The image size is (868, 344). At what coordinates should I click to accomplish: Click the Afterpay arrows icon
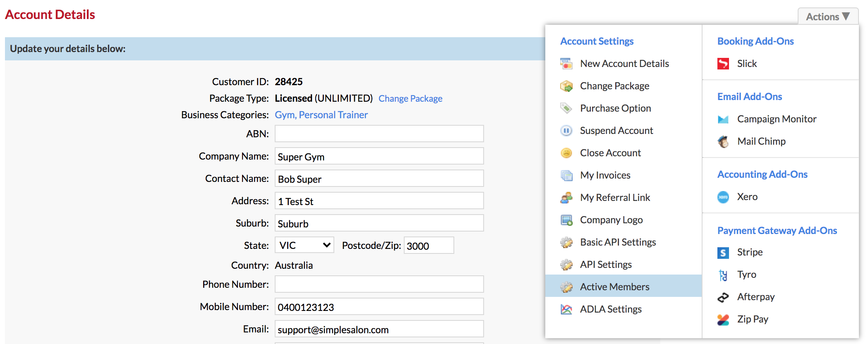pyautogui.click(x=723, y=297)
